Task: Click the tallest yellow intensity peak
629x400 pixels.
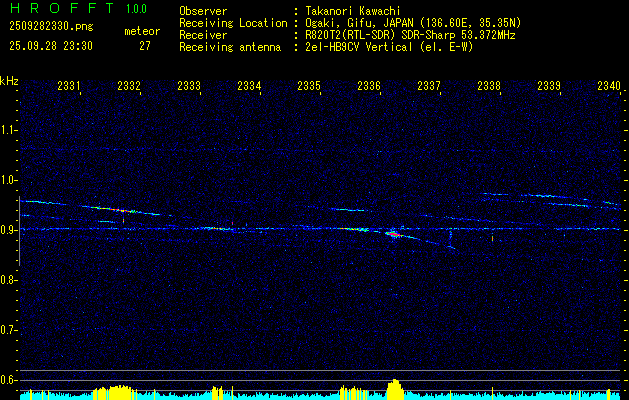Action: (395, 389)
